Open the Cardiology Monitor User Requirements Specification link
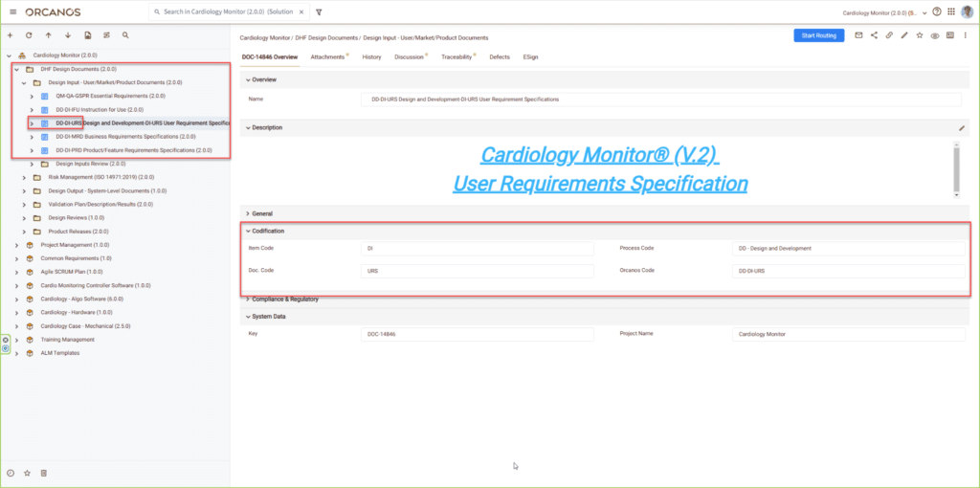 click(600, 169)
